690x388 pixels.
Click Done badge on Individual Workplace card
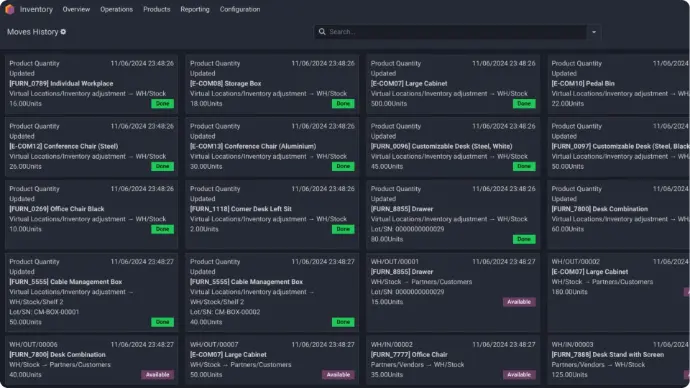162,104
